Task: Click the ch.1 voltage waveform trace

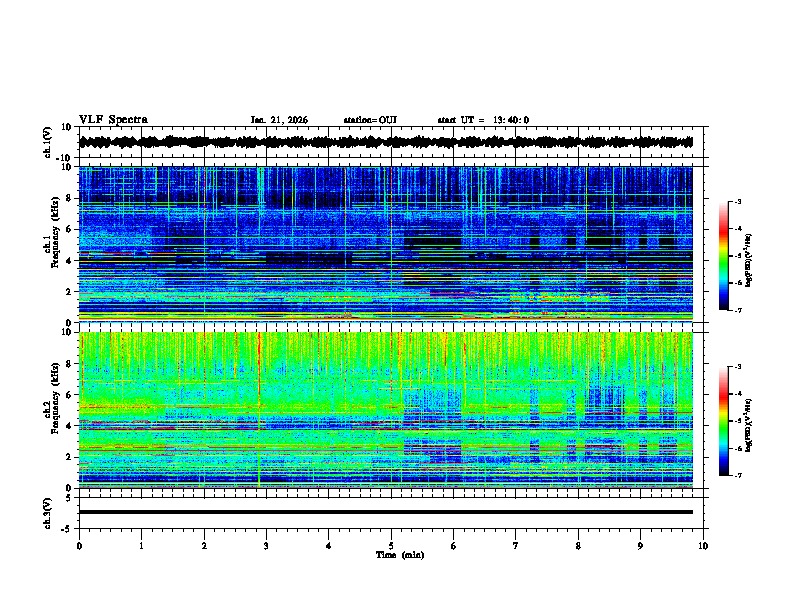Action: [386, 142]
